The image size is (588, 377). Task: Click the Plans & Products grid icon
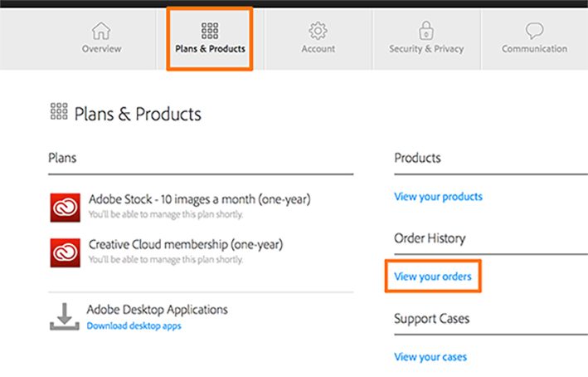pyautogui.click(x=210, y=31)
